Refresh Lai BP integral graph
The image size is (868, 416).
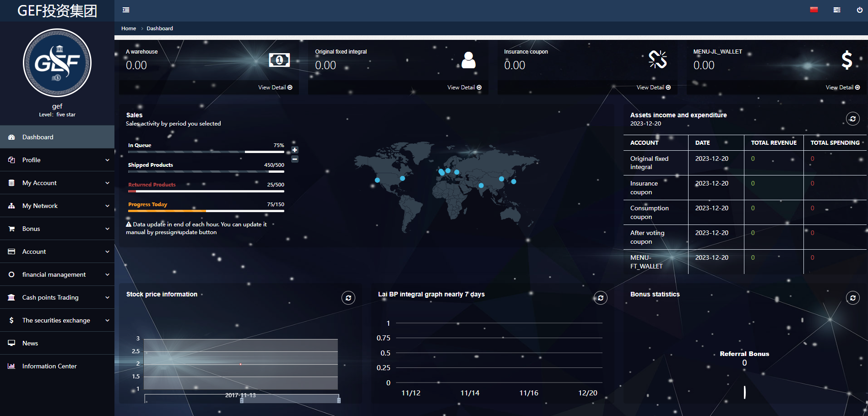(601, 298)
